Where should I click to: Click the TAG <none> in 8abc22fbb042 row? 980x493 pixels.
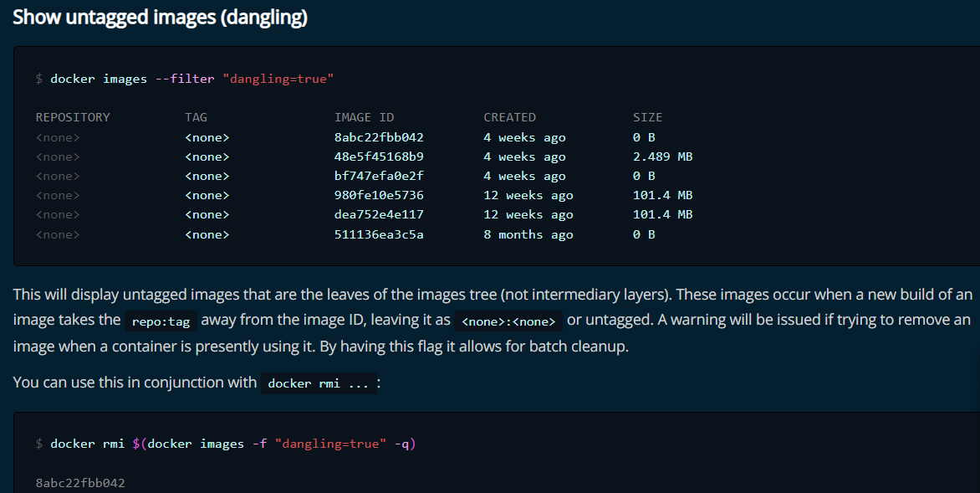207,137
